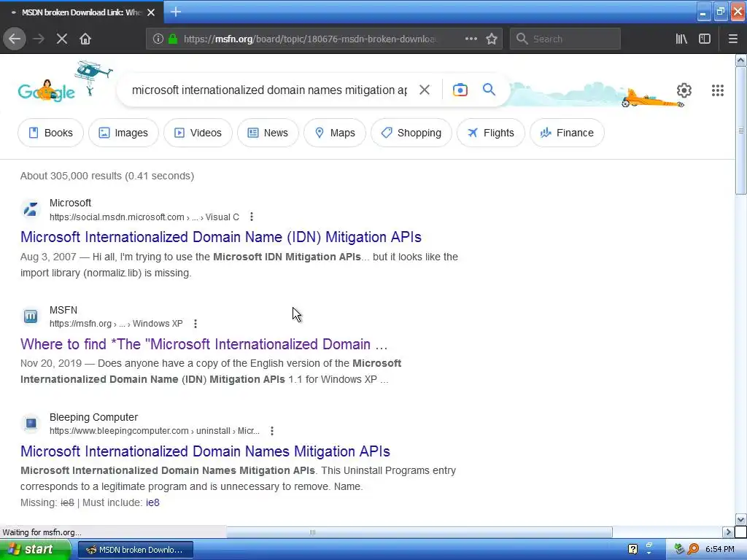The image size is (747, 560).
Task: Click the social.msdn.microsoft.com URL breadcrumb
Action: coord(144,217)
